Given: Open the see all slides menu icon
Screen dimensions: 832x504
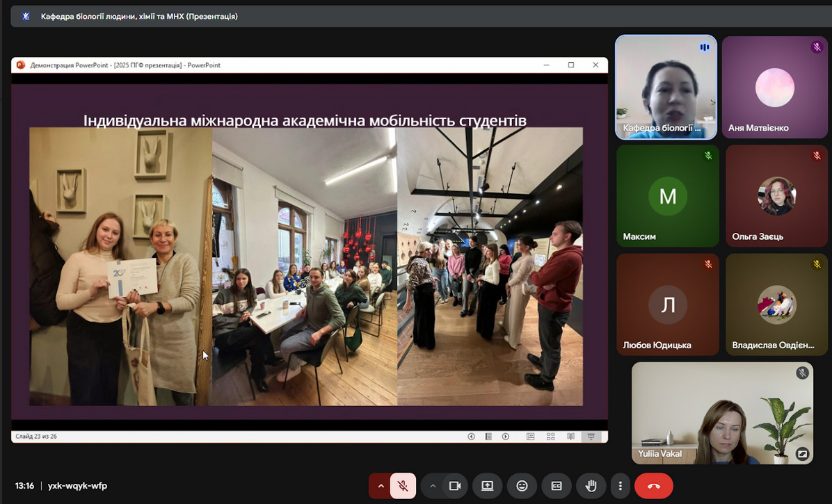Looking at the screenshot, I should point(488,437).
